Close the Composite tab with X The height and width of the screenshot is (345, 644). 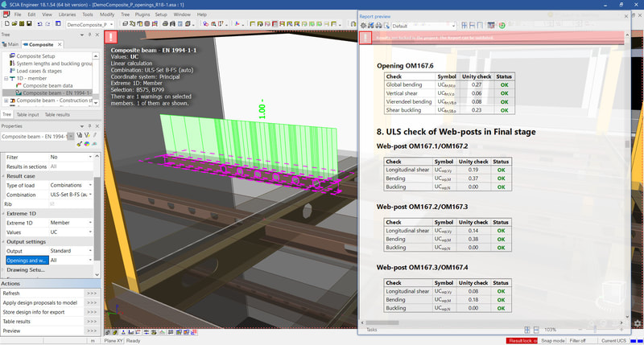tap(60, 44)
